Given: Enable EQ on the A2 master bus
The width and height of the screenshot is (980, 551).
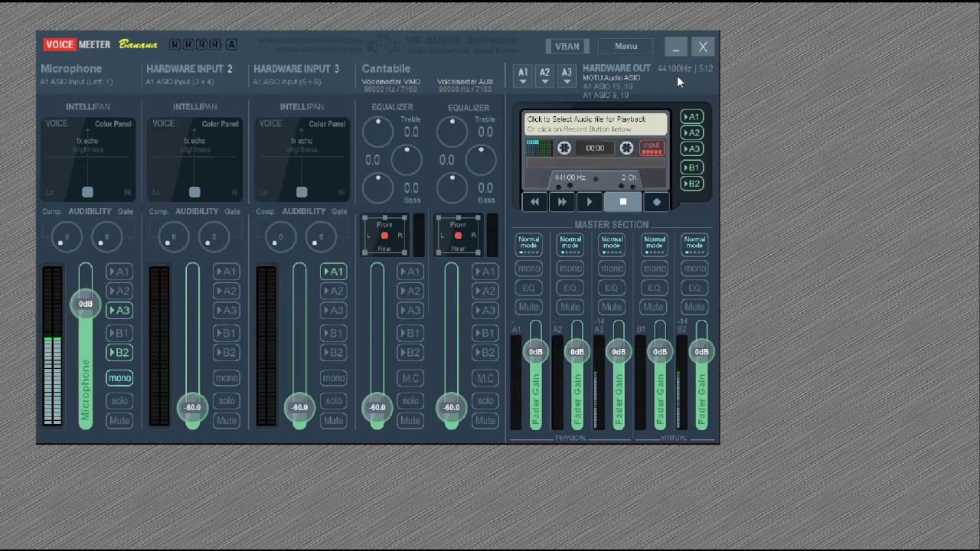Looking at the screenshot, I should pyautogui.click(x=570, y=288).
